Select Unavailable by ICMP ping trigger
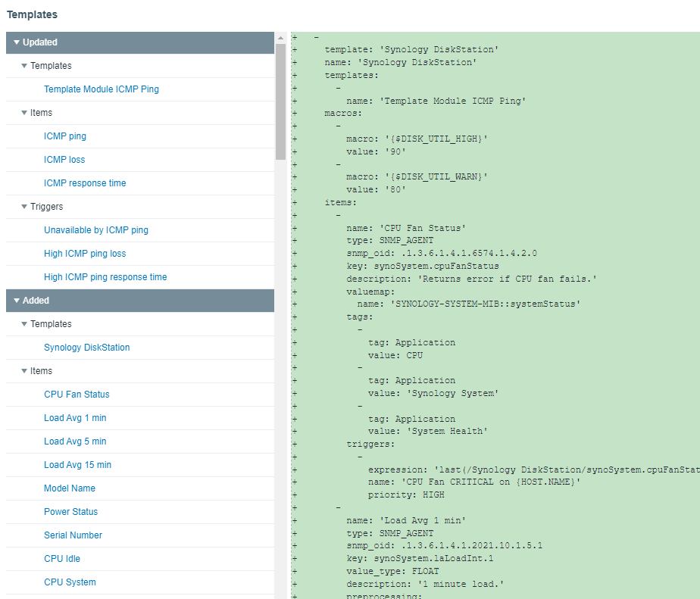Viewport: 700px width, 599px height. coord(96,230)
